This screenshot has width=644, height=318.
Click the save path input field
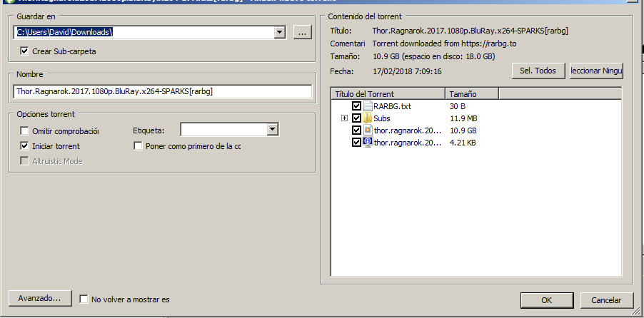144,32
